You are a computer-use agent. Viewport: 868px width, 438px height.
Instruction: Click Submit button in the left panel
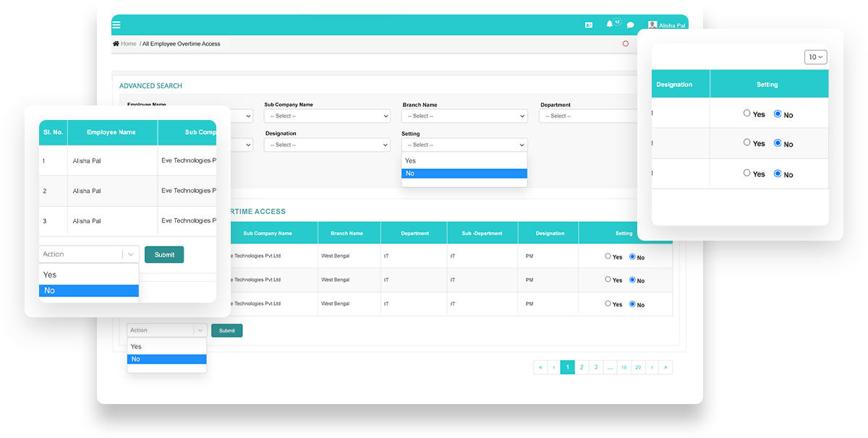pos(164,254)
